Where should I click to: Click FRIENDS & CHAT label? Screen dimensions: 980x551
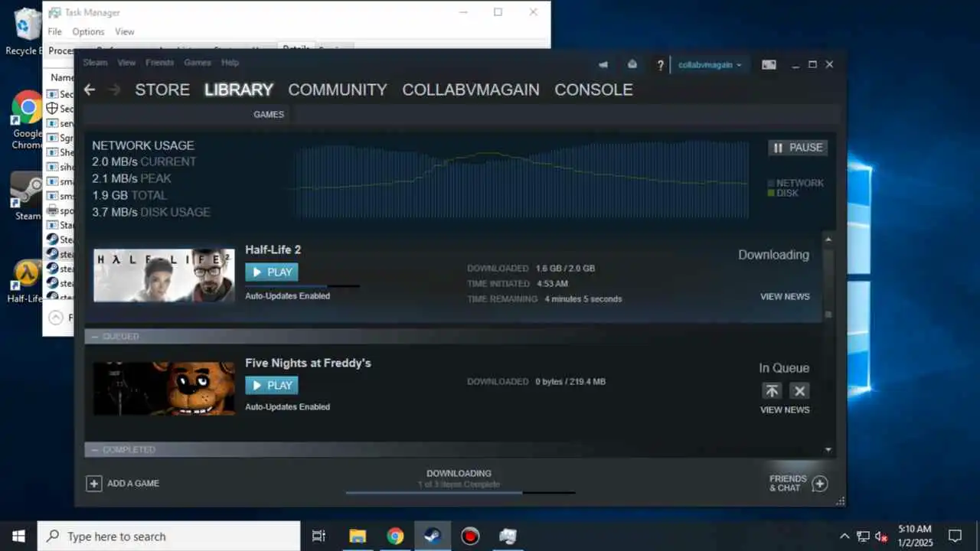click(x=788, y=484)
